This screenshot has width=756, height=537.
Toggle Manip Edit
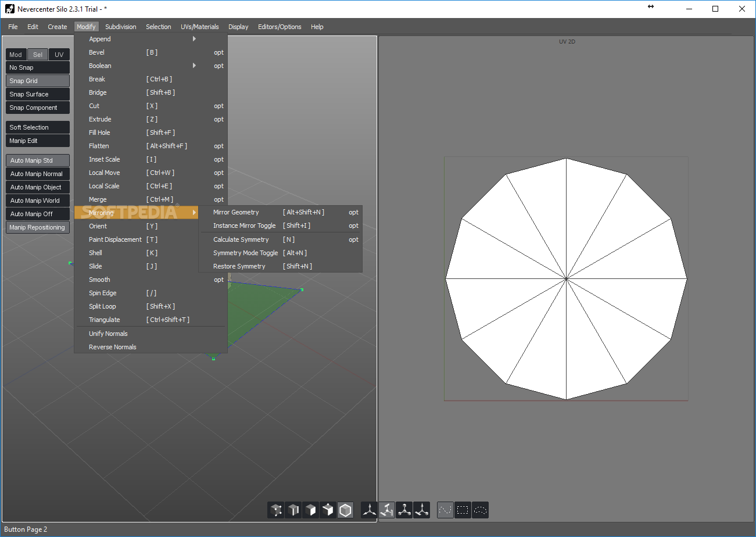coord(38,141)
